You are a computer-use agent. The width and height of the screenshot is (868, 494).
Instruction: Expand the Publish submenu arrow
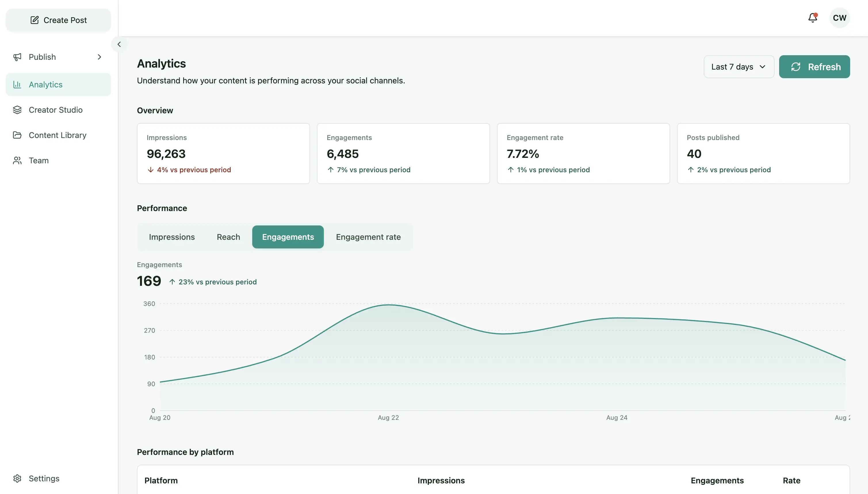tap(100, 57)
